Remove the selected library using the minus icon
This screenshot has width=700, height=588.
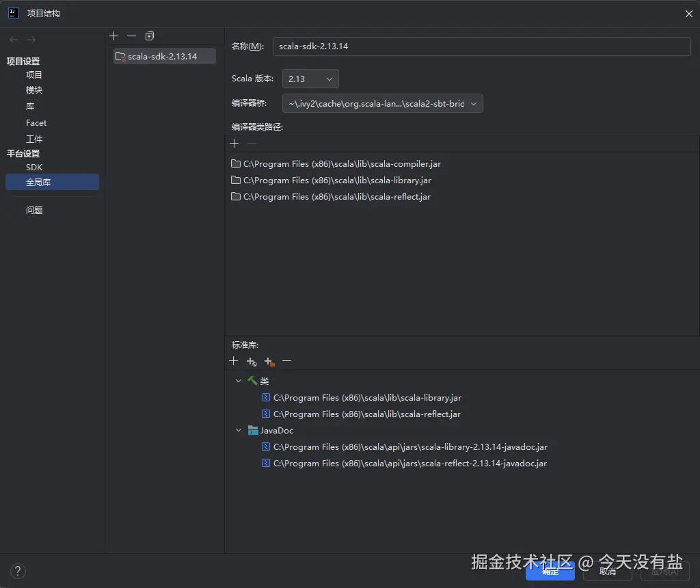coord(131,36)
